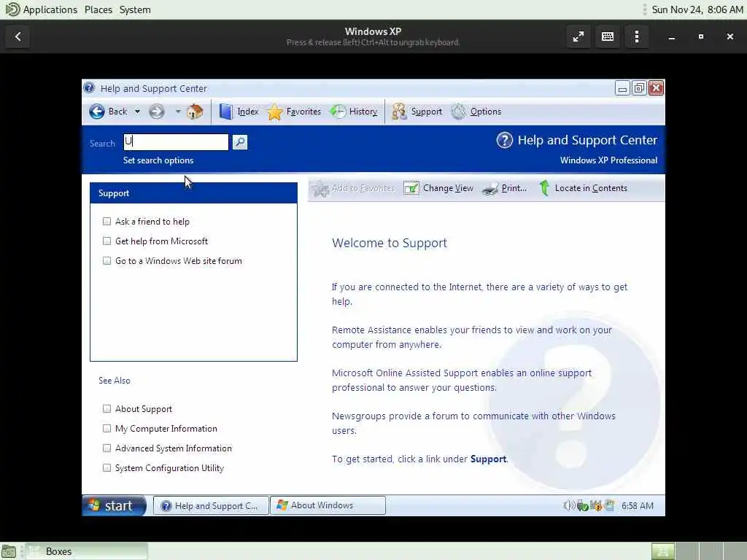This screenshot has height=560, width=747.
Task: Open the System menu
Action: (135, 9)
